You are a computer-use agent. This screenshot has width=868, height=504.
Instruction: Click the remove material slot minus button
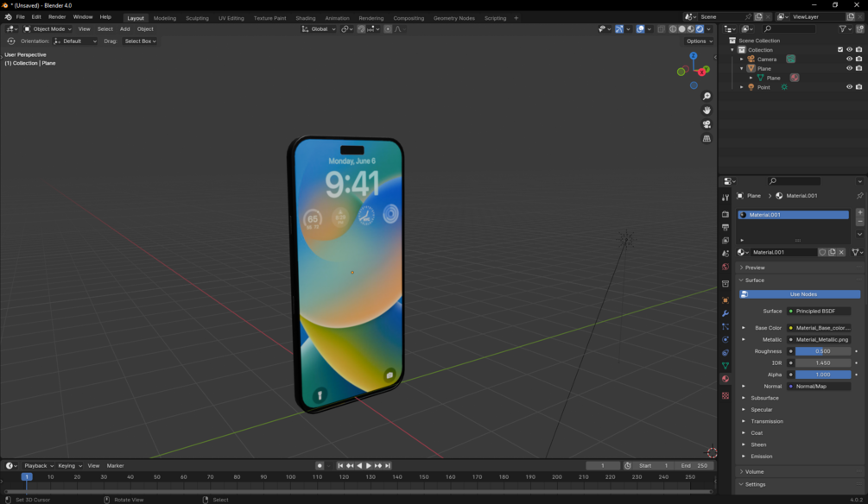point(859,221)
